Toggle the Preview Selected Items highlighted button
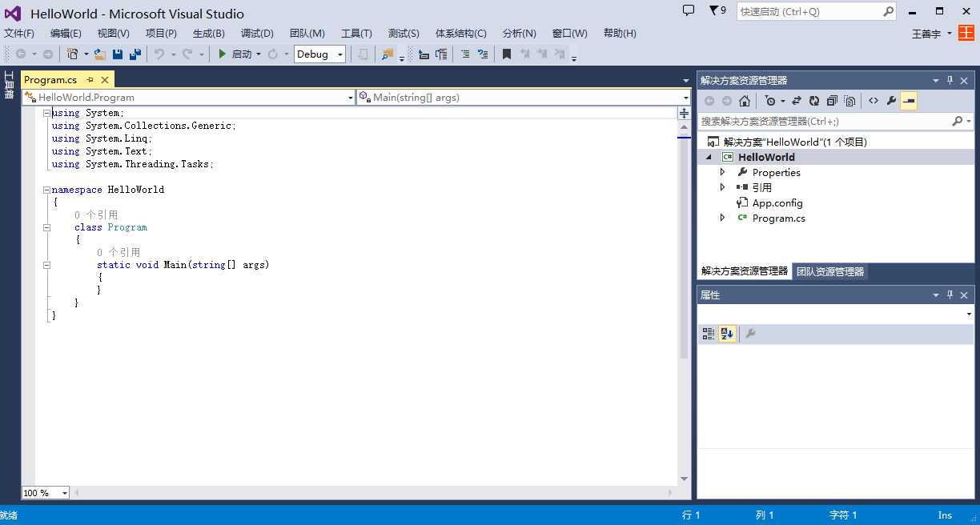This screenshot has height=525, width=980. (909, 101)
